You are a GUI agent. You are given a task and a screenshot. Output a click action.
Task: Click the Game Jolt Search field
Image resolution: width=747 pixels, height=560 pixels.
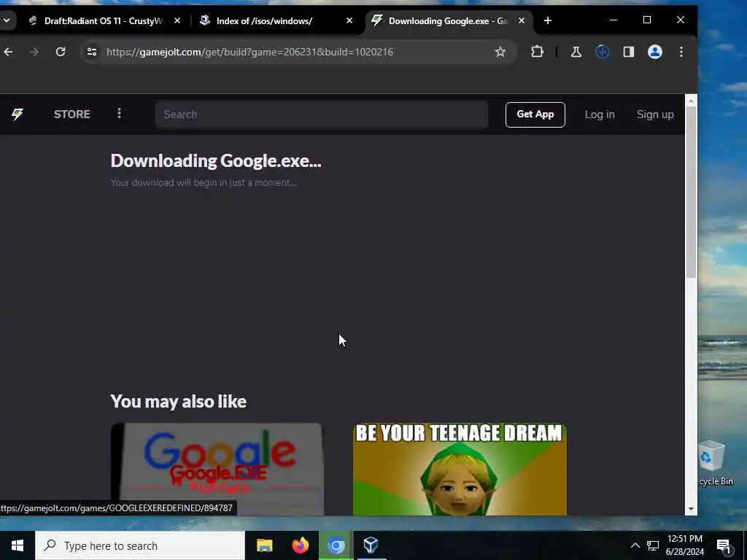pyautogui.click(x=322, y=114)
